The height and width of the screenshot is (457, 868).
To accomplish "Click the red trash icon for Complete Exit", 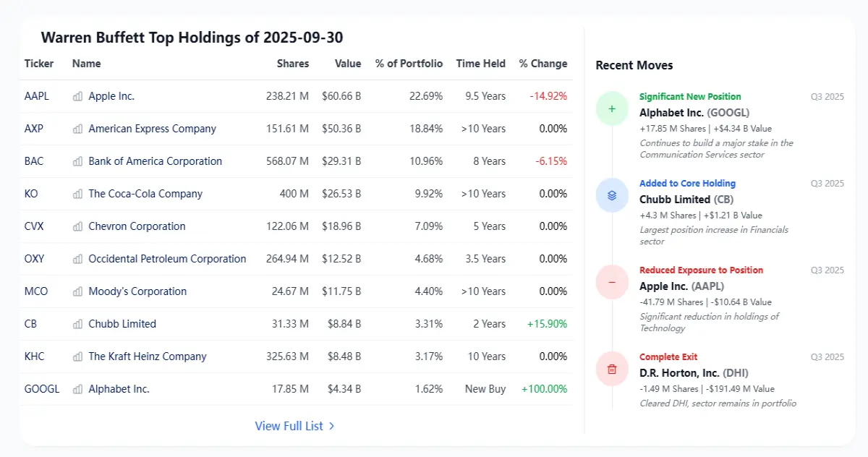I will coord(612,369).
